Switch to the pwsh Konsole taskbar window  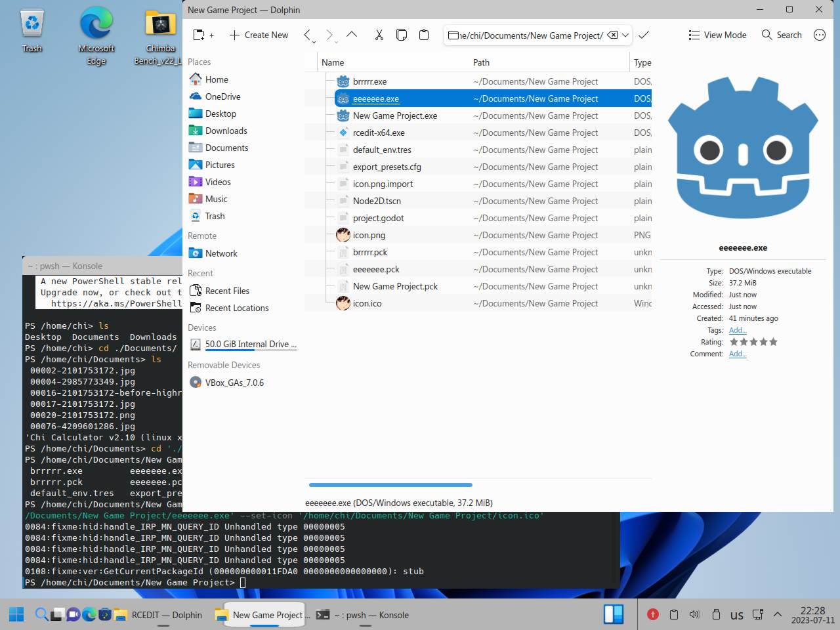[362, 615]
